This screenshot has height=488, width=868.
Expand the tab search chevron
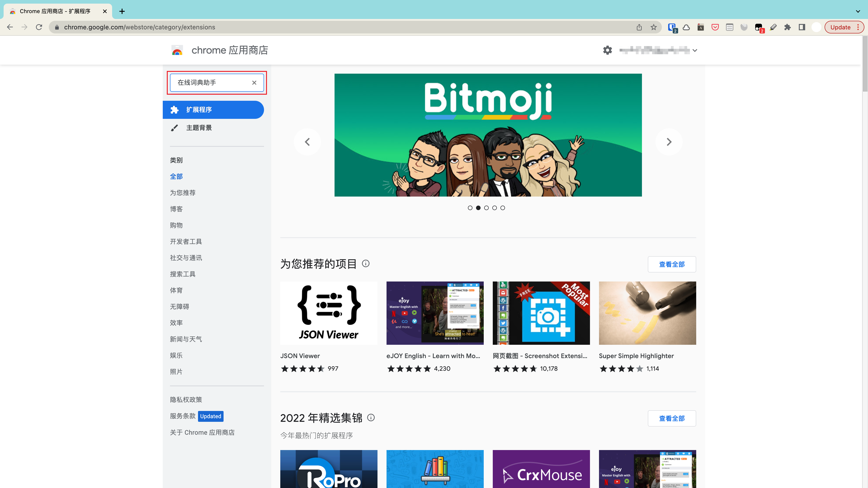(x=858, y=12)
